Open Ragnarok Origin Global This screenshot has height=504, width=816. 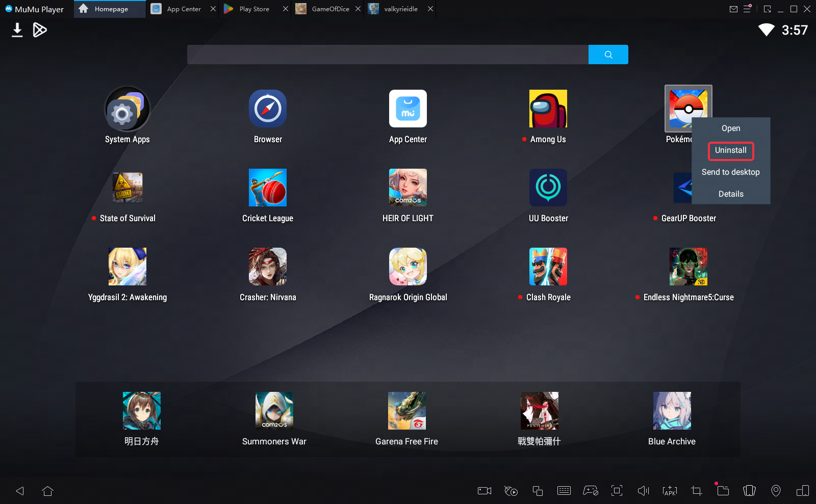click(x=408, y=267)
